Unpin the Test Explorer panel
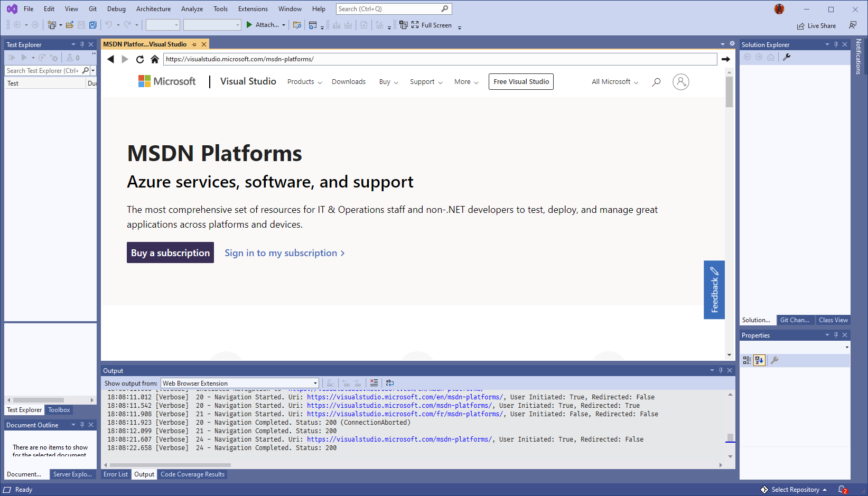 coord(82,44)
